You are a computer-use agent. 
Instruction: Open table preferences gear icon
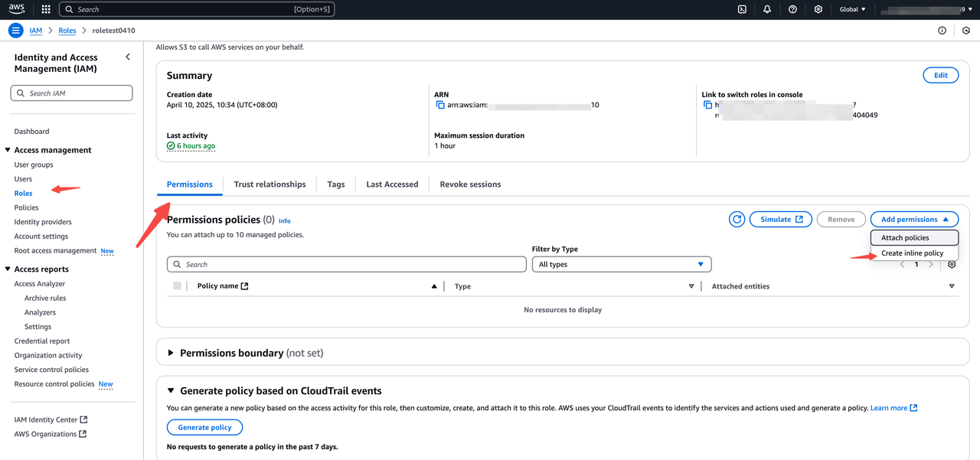tap(952, 265)
